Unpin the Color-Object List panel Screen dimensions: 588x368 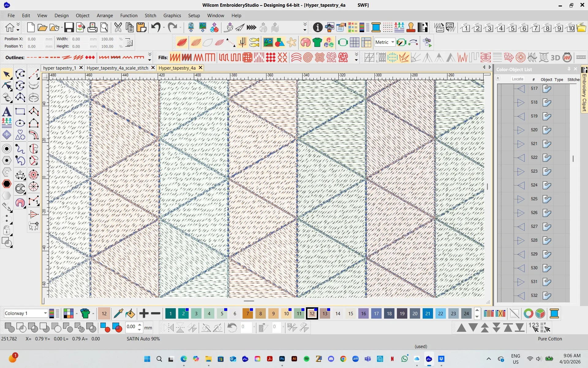click(569, 69)
